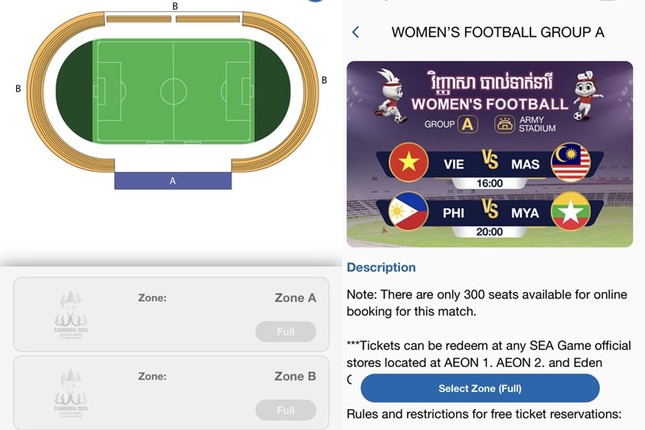This screenshot has width=645, height=430.
Task: Click the Myanmar flag icon
Action: [571, 212]
